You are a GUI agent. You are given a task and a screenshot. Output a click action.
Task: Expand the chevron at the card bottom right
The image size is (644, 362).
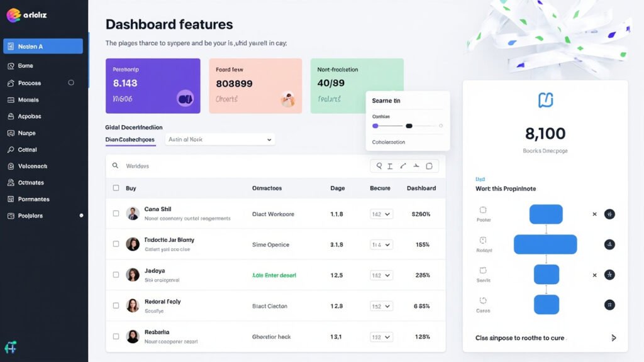[614, 337]
